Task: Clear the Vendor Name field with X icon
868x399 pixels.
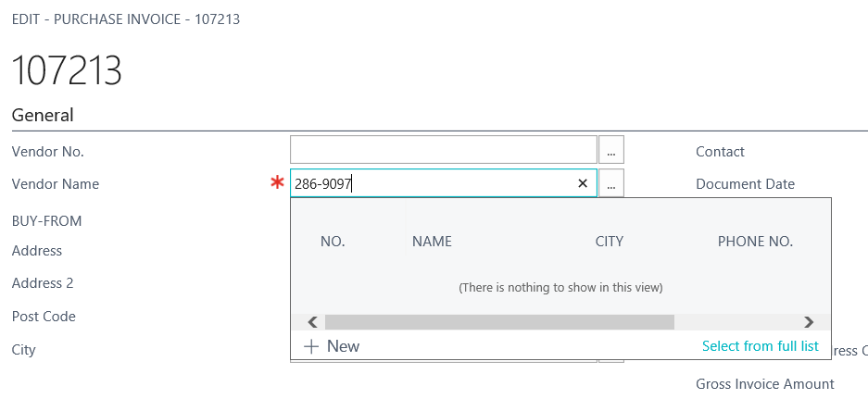Action: (583, 183)
